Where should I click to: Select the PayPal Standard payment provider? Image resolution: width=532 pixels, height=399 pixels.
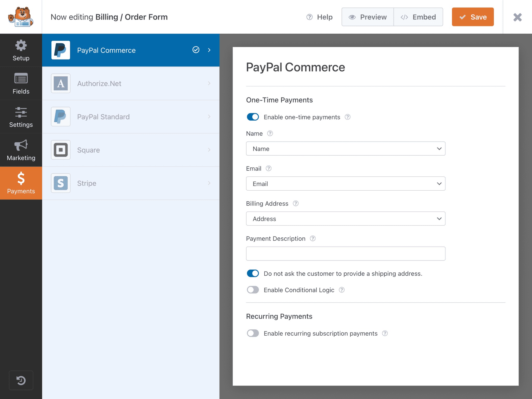pyautogui.click(x=131, y=117)
